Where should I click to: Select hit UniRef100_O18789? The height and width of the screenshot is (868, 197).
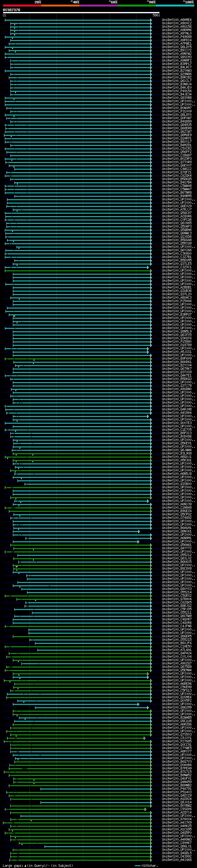point(177,345)
